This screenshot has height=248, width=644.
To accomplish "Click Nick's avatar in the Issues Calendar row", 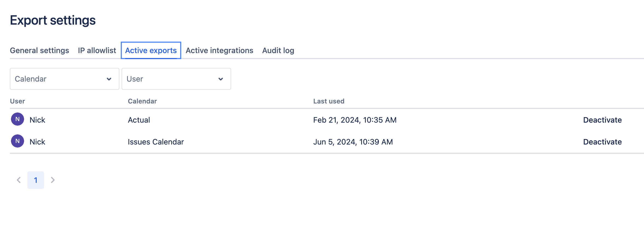I will 18,141.
